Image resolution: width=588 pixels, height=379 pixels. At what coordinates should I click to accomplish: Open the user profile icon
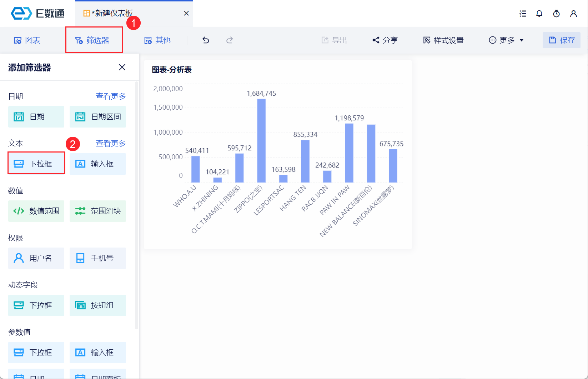click(573, 14)
